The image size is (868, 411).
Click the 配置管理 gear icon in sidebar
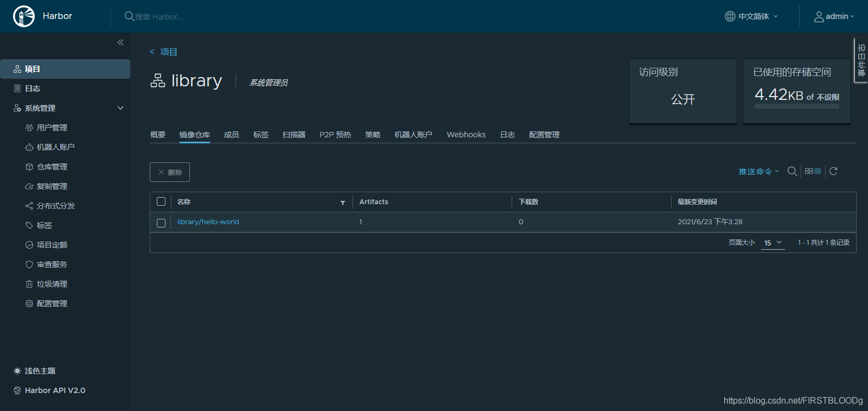click(29, 303)
